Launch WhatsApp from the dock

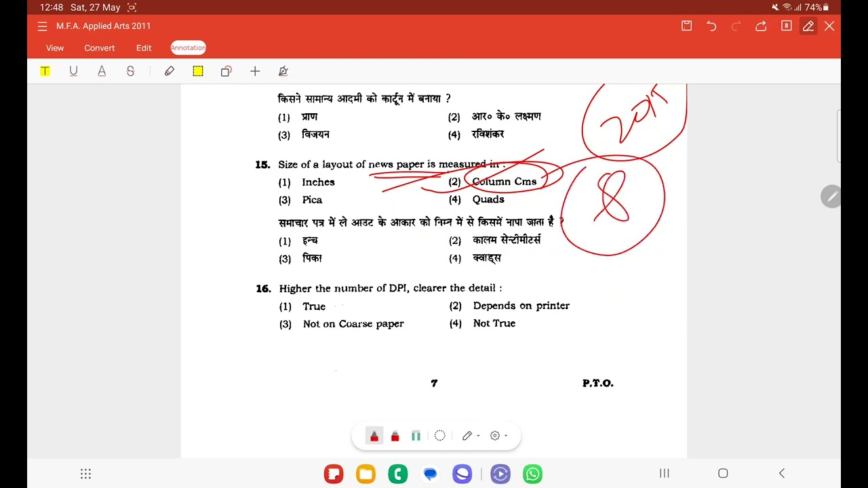coord(533,474)
